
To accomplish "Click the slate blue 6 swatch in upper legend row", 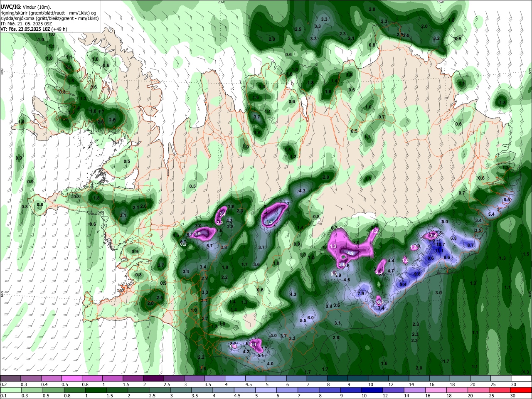I will [297, 379].
